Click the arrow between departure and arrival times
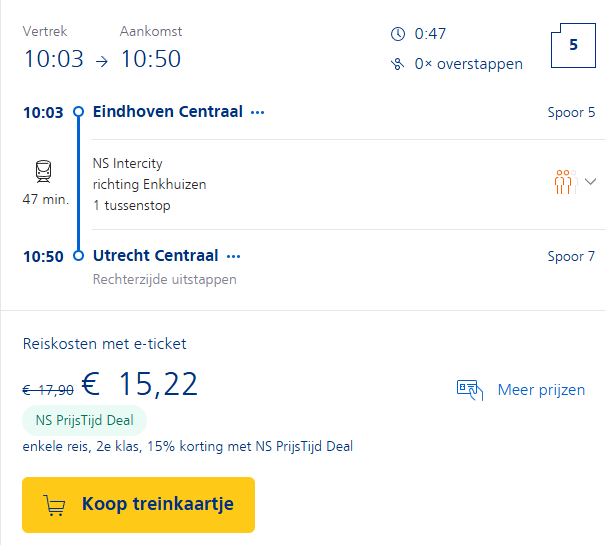 [x=102, y=61]
